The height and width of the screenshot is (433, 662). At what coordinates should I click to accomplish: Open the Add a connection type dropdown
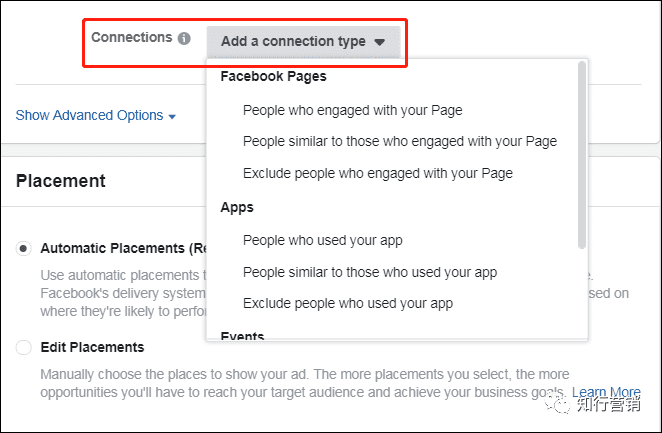point(303,42)
